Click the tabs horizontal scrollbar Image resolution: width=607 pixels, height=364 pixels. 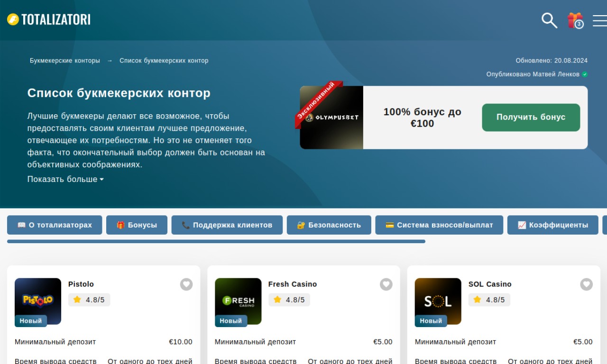pyautogui.click(x=216, y=241)
